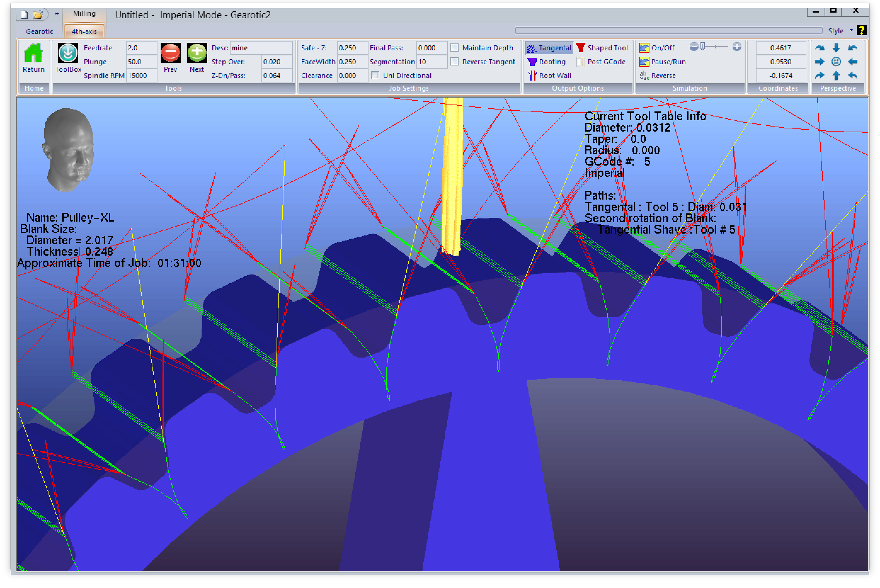The width and height of the screenshot is (880, 588).
Task: Expand the quick access toolbar chevron
Action: pyautogui.click(x=57, y=14)
